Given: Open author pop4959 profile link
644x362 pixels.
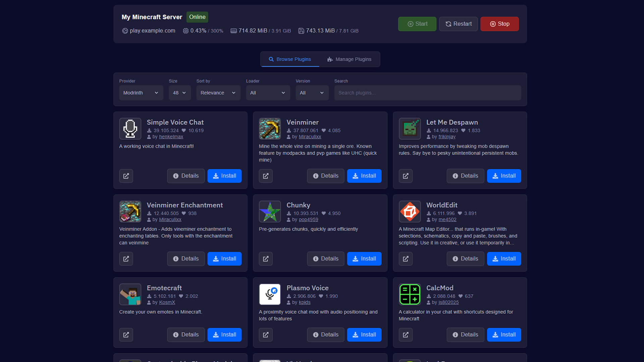Looking at the screenshot, I should tap(308, 220).
